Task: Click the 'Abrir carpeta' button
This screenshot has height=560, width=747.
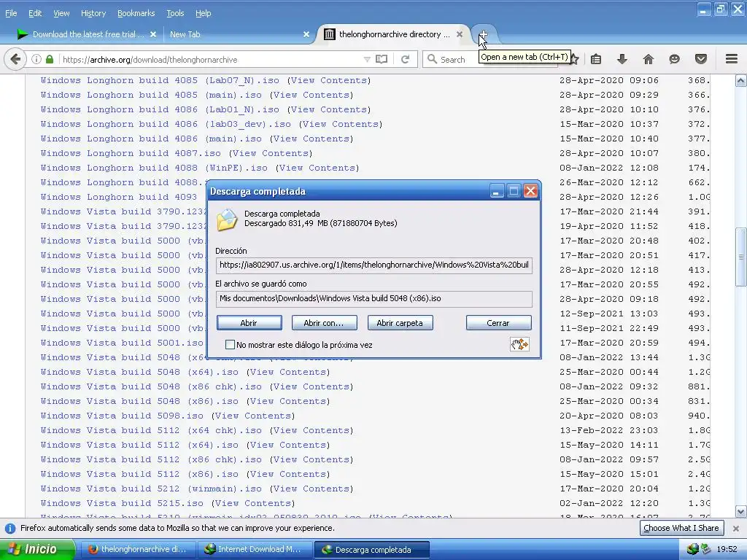Action: pos(400,323)
